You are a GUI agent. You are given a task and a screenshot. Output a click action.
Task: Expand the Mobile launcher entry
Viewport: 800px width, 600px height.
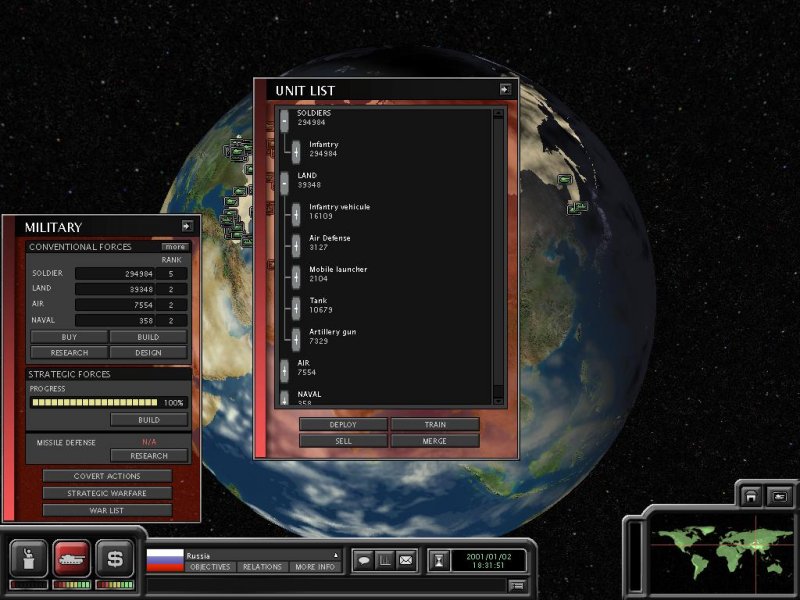click(x=296, y=277)
